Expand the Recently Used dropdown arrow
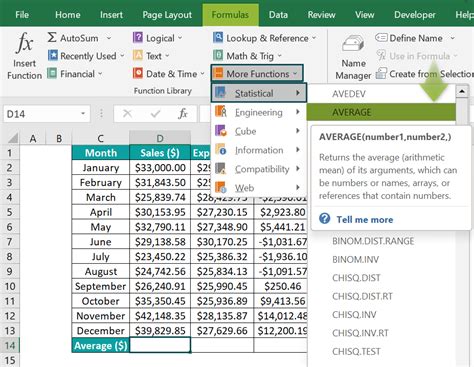474x367 pixels. pos(122,56)
